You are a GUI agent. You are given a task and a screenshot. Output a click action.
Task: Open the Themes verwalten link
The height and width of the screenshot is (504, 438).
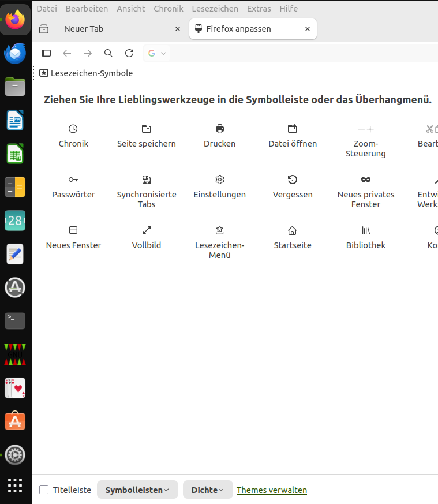click(x=272, y=490)
